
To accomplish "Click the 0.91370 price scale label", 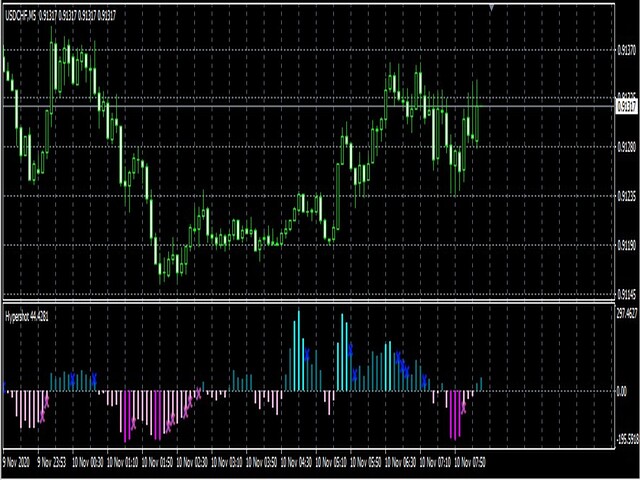I will click(627, 50).
